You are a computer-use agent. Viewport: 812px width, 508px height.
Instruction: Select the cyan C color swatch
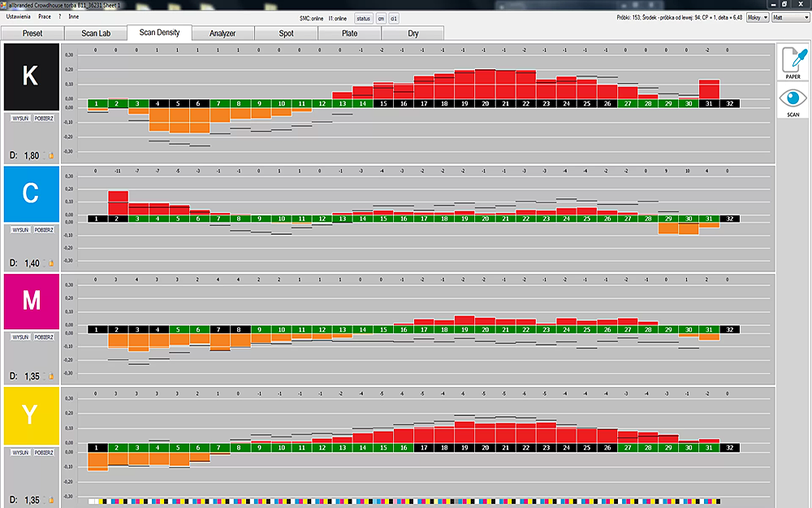pos(32,194)
